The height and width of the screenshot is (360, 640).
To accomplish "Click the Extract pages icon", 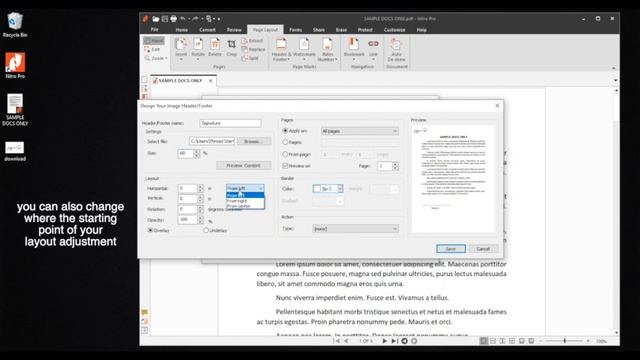I will pos(252,41).
